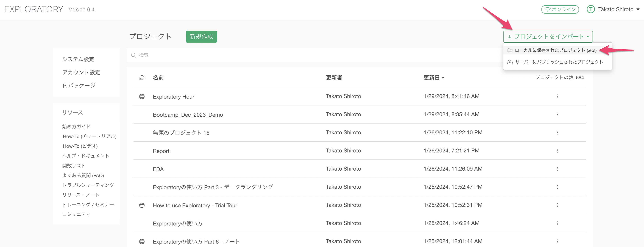Open How-To (ビデオ) link

tap(80, 146)
